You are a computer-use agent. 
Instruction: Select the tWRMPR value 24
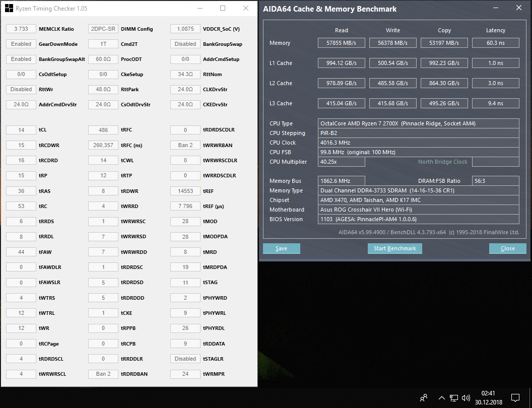coord(185,374)
